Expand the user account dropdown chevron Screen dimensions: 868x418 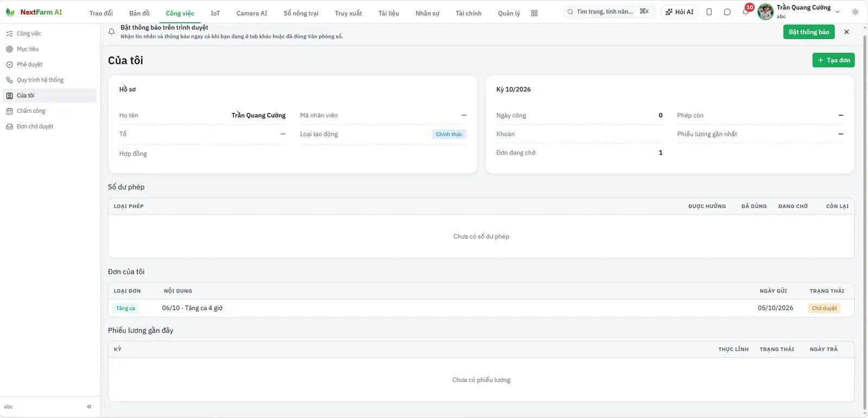pyautogui.click(x=838, y=12)
